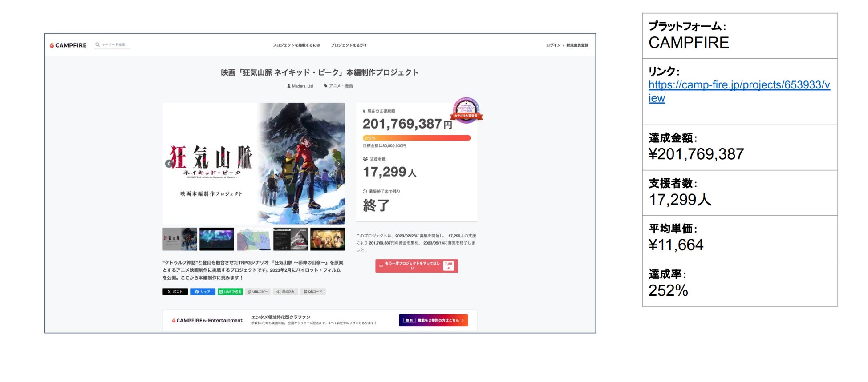Viewport: 868px width, 382px height.
Task: Click the カテゴリ大賞受賞 award badge
Action: coord(466,110)
